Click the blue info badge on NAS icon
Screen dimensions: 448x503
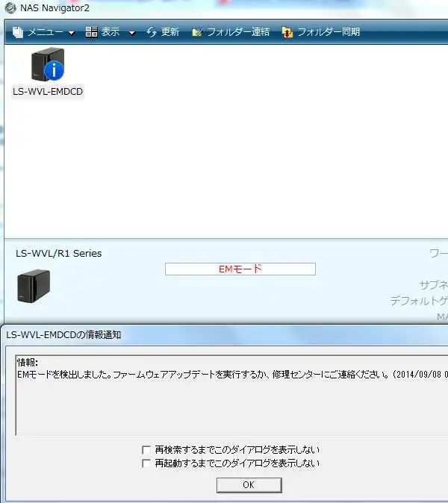tap(54, 70)
